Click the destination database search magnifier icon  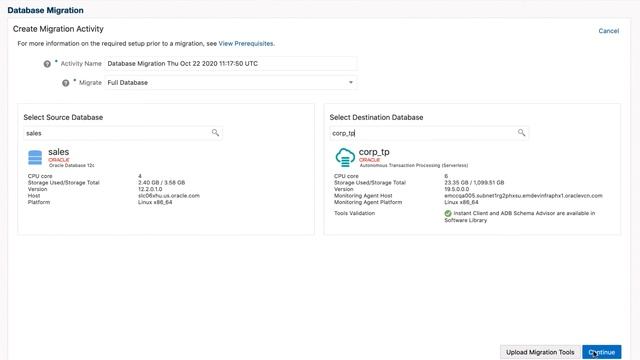pyautogui.click(x=521, y=133)
